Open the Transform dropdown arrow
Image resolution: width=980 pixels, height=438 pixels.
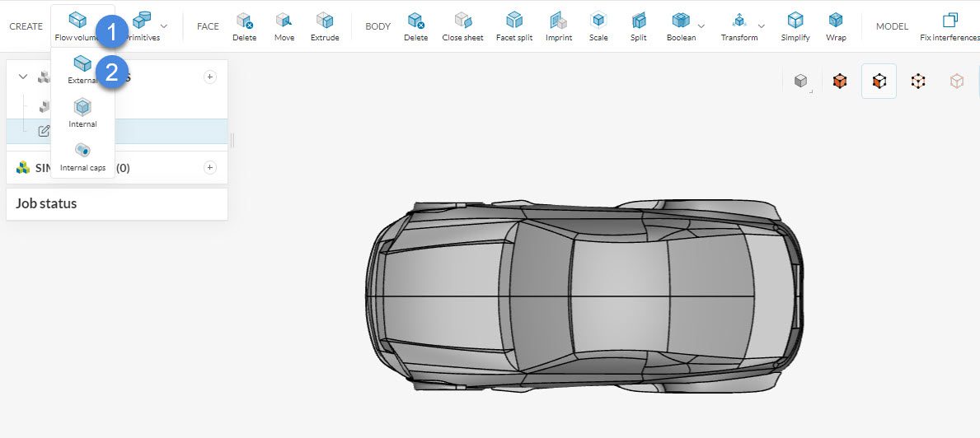tap(761, 26)
